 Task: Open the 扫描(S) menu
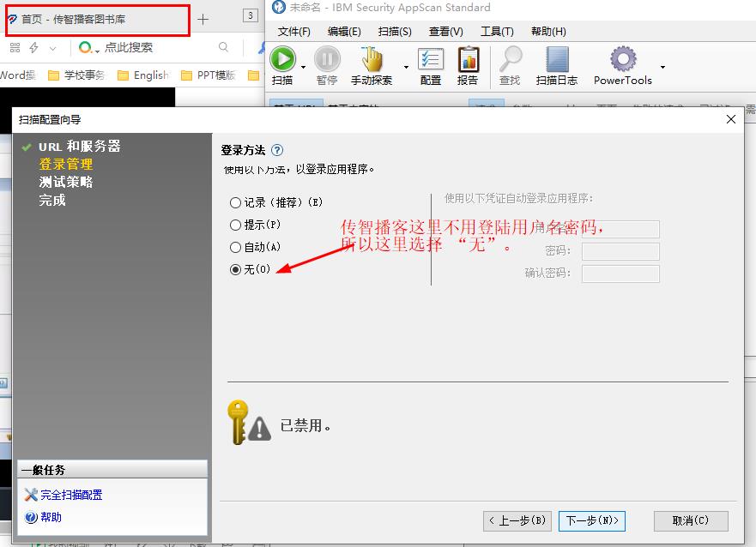click(395, 32)
